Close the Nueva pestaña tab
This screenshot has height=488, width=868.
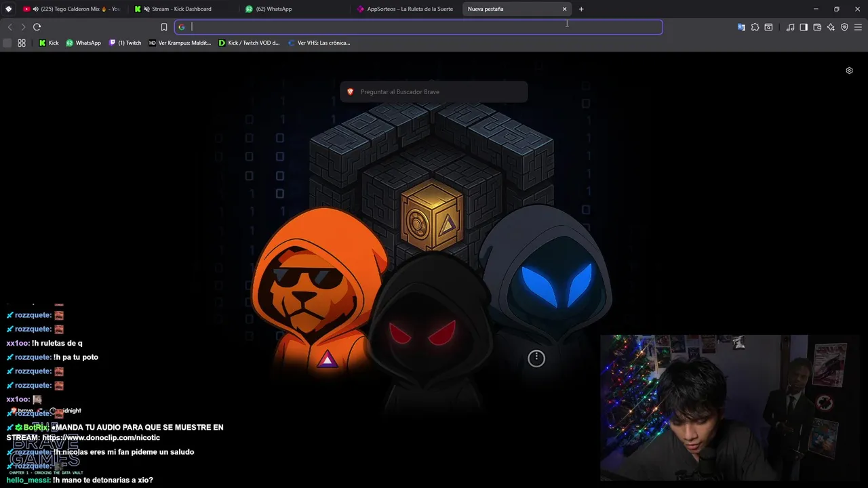coord(564,9)
